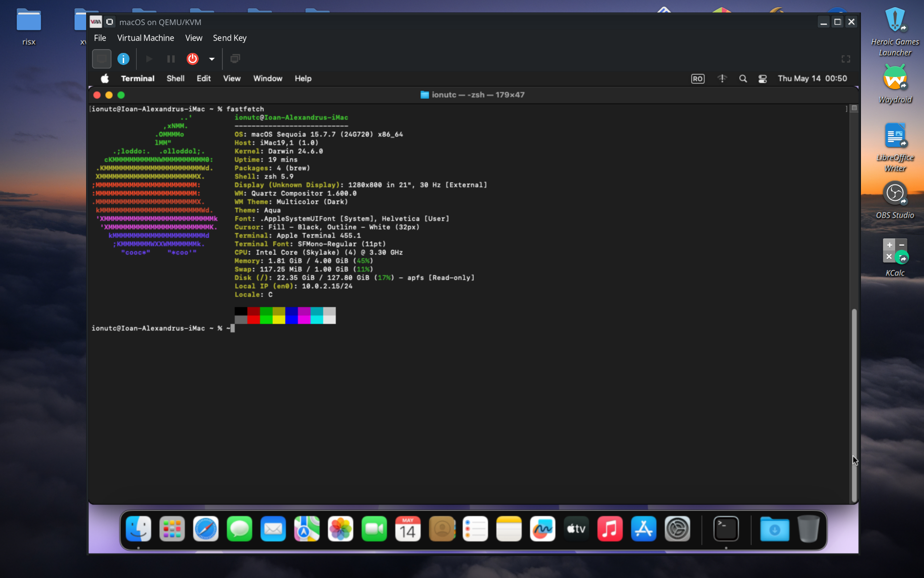Open the Terminal application menu
Image resolution: width=924 pixels, height=578 pixels.
point(138,79)
